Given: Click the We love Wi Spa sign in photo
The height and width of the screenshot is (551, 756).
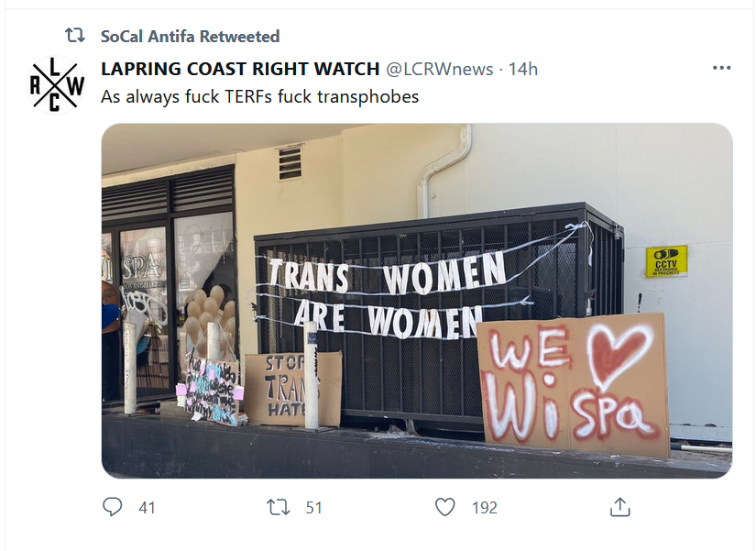Looking at the screenshot, I should click(x=573, y=384).
